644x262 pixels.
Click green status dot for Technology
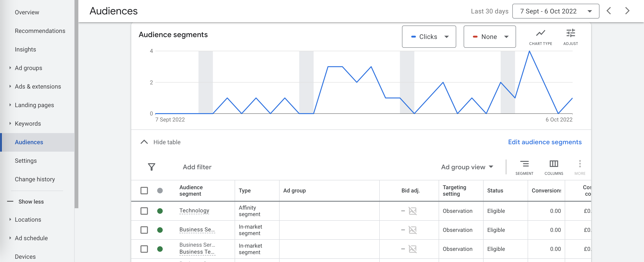coord(160,211)
